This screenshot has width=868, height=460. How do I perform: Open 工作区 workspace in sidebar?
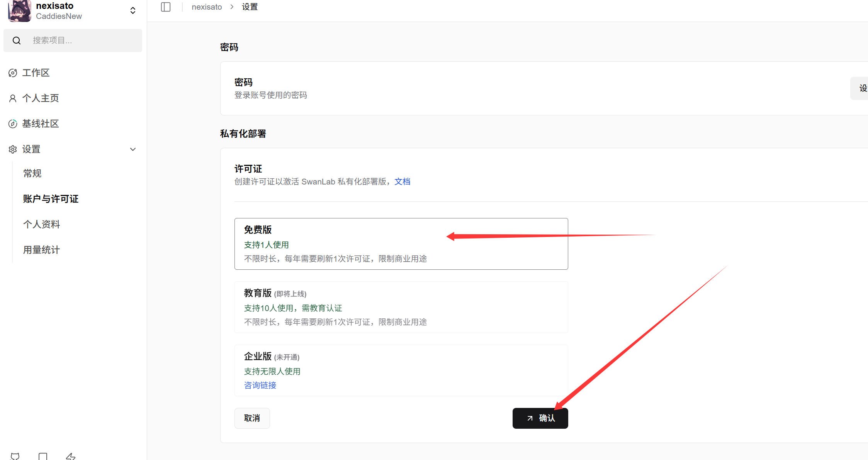[36, 73]
